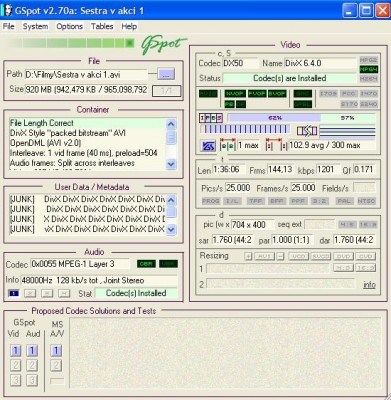Click the 1/1 file counter button

pos(166,91)
